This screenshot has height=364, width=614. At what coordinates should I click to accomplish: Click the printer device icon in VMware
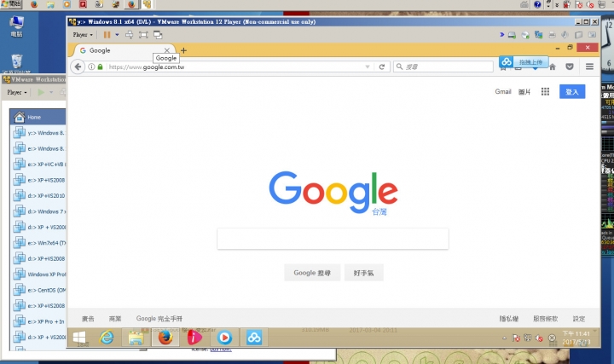pyautogui.click(x=552, y=35)
